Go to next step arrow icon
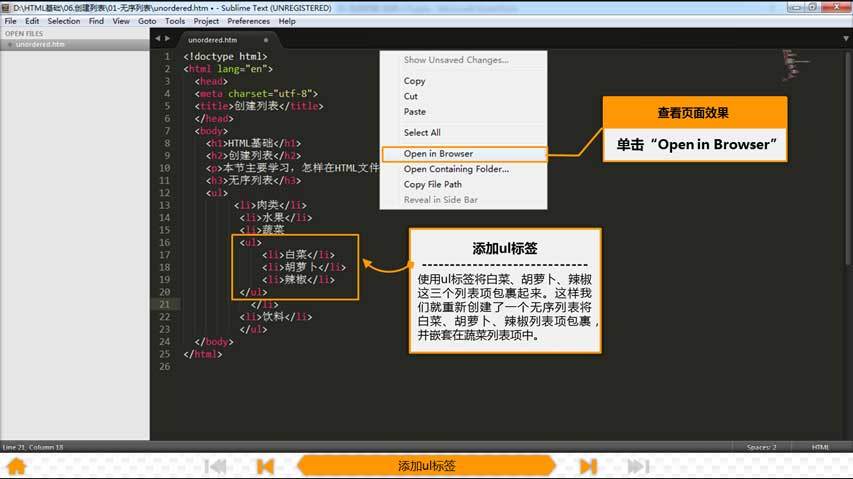Image resolution: width=853 pixels, height=479 pixels. coord(588,466)
